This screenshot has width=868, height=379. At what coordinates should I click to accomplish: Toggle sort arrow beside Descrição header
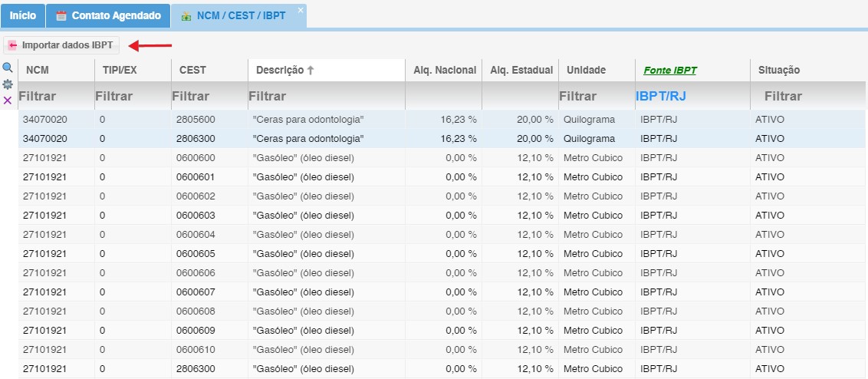(x=311, y=71)
